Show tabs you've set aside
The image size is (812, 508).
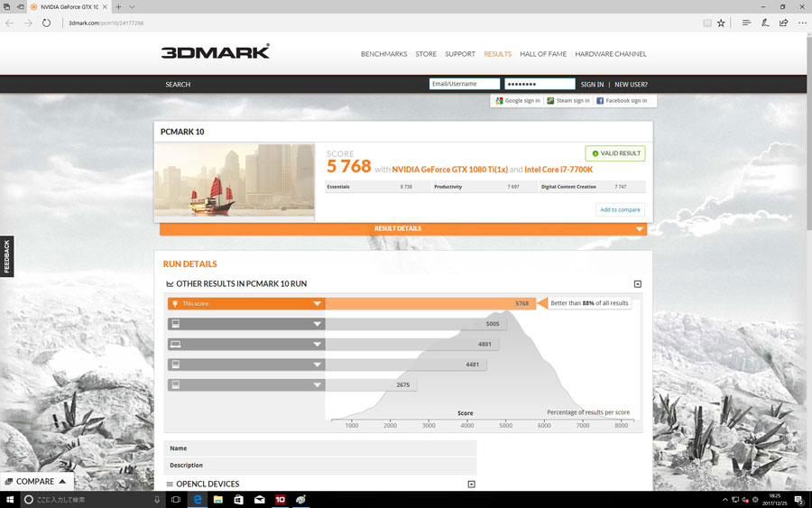[x=6, y=6]
